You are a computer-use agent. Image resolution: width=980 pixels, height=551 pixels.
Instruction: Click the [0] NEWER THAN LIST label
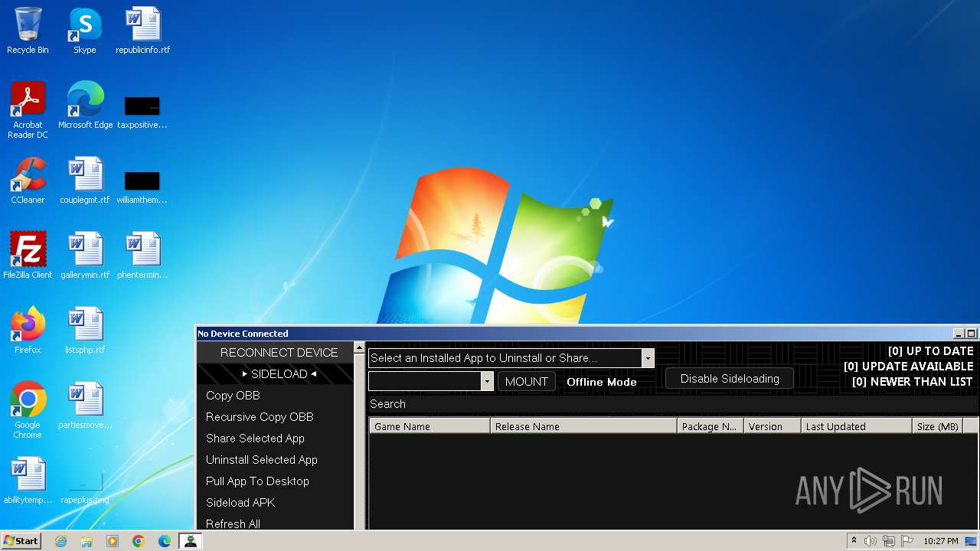(912, 382)
